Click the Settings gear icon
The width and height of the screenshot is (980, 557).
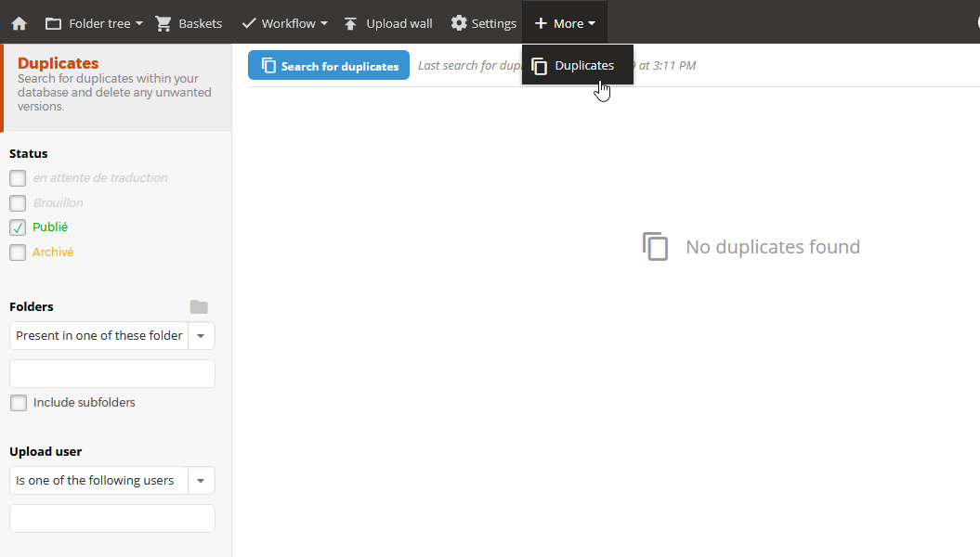point(460,23)
